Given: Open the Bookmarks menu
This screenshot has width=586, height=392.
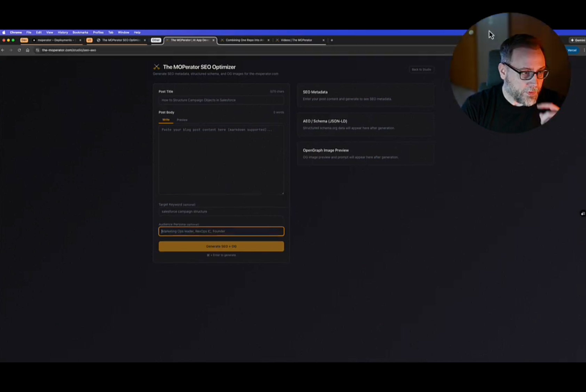Looking at the screenshot, I should (80, 32).
